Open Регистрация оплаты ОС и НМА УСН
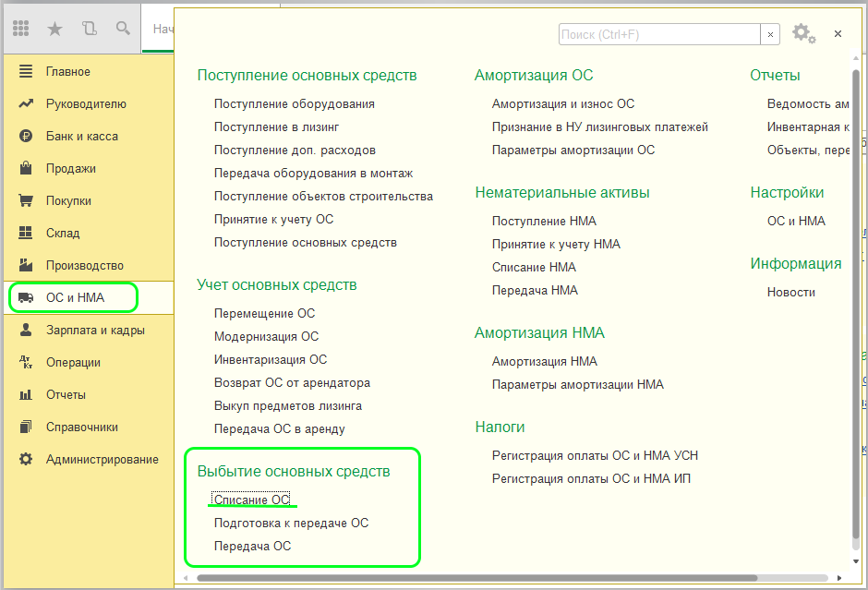 click(x=595, y=455)
